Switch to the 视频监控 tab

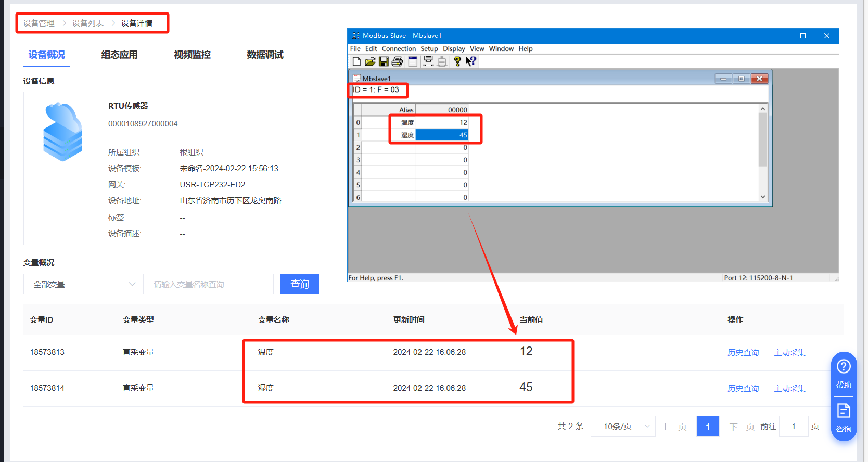(192, 55)
